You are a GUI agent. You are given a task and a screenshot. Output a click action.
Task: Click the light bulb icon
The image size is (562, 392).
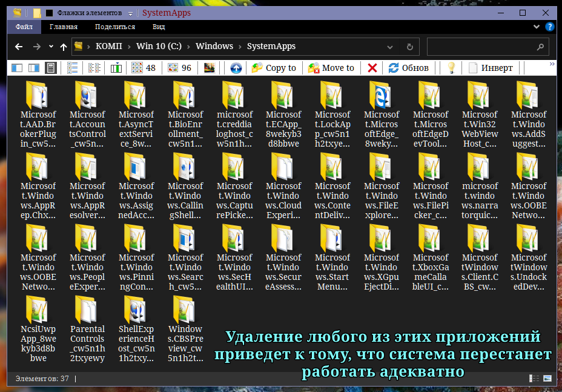click(x=451, y=68)
